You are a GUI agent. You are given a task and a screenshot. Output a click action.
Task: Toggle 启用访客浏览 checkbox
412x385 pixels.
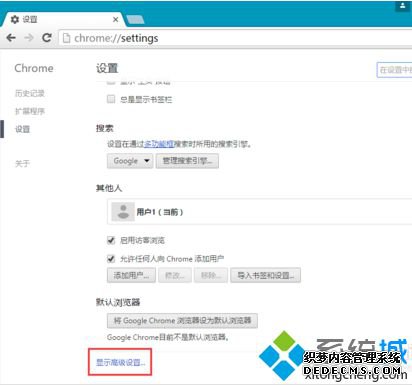coord(111,240)
